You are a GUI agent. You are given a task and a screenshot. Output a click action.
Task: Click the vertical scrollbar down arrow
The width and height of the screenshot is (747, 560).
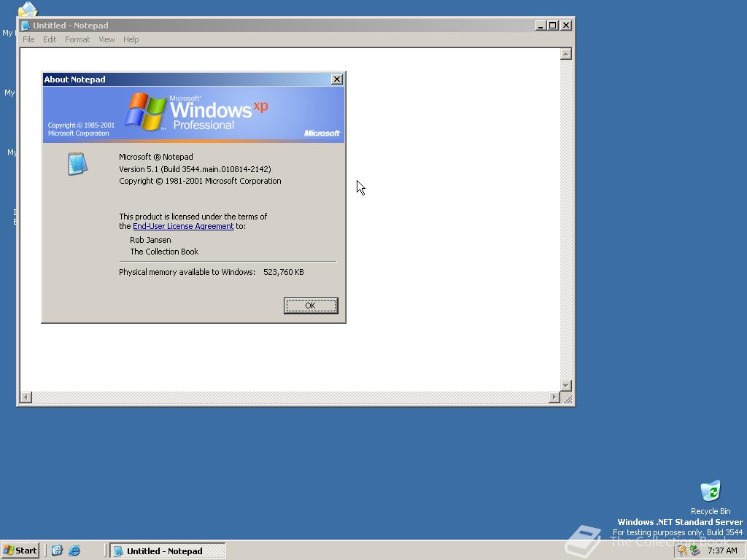[x=566, y=385]
